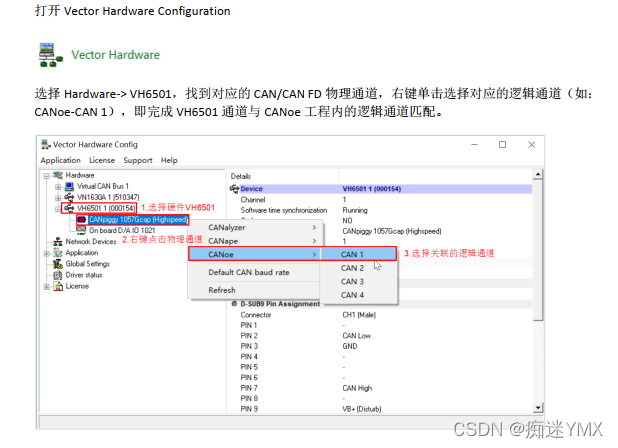Collapse the VH6501 1 (000154) node
618x448 pixels.
[58, 209]
